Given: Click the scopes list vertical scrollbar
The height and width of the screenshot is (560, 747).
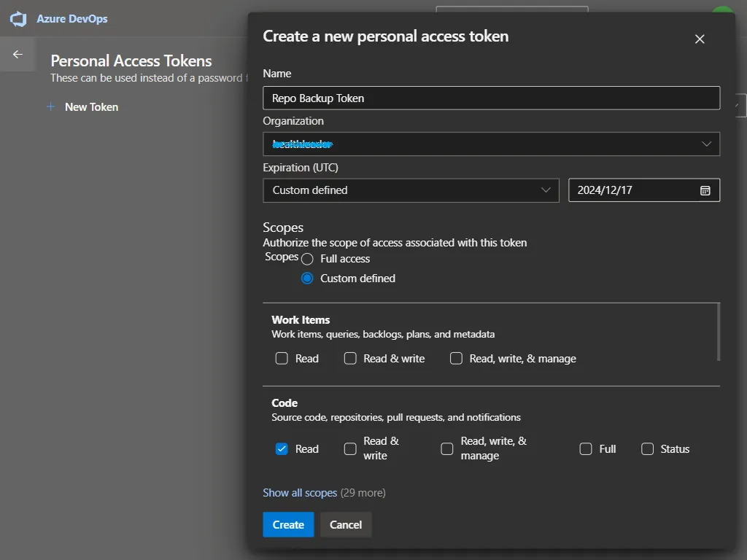Looking at the screenshot, I should coord(718,332).
